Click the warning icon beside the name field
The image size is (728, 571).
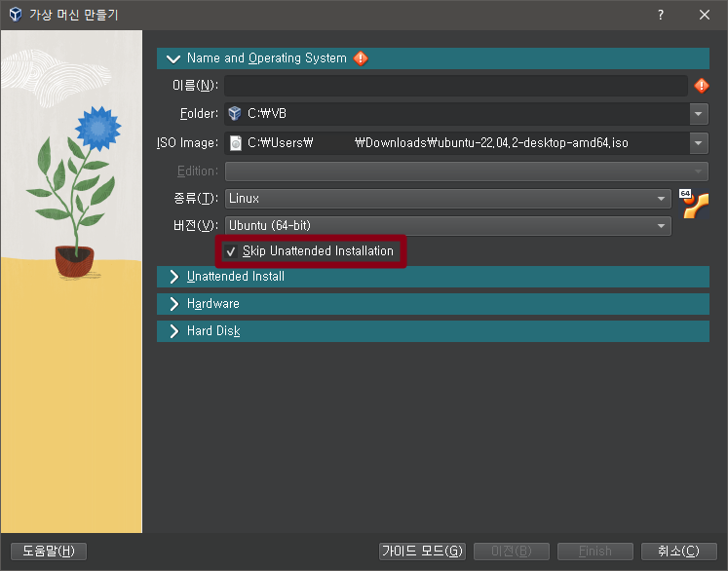coord(701,86)
